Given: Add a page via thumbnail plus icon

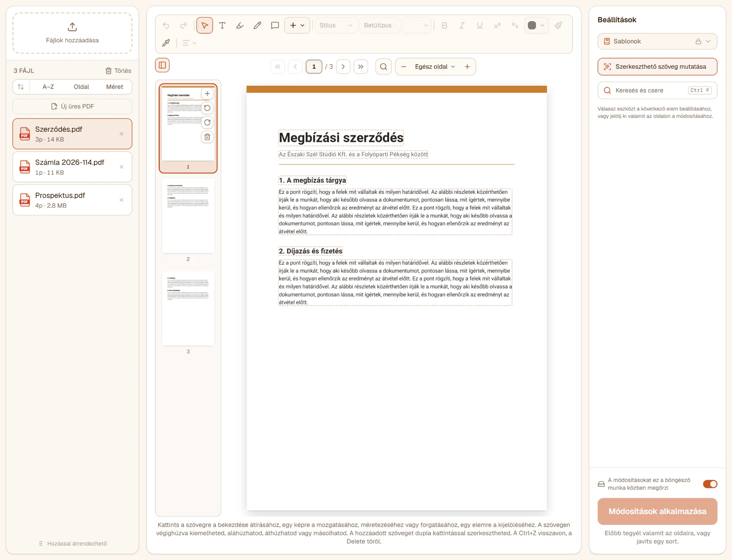Looking at the screenshot, I should click(207, 93).
